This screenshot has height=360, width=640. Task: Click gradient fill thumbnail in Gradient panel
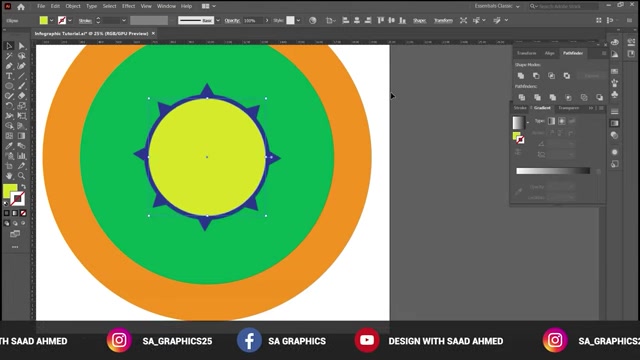[518, 122]
